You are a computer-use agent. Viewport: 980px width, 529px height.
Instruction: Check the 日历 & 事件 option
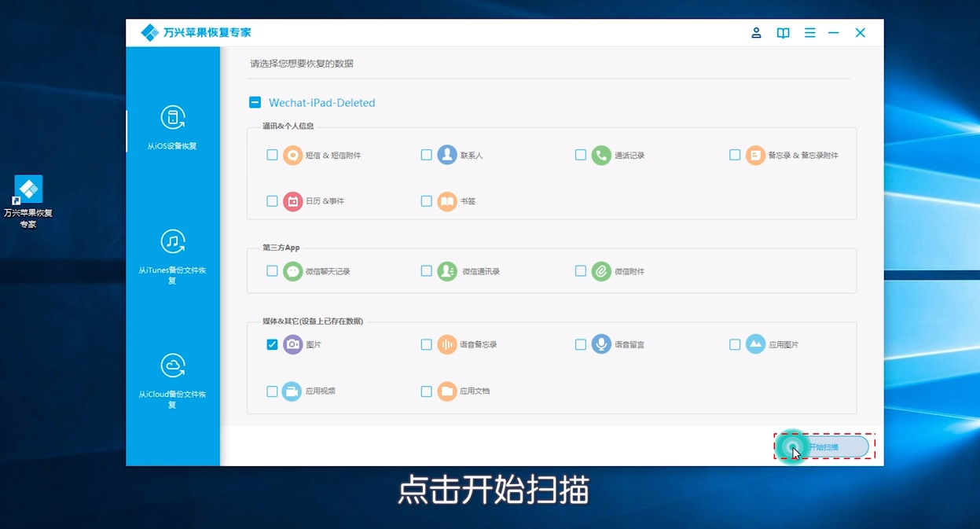point(272,201)
